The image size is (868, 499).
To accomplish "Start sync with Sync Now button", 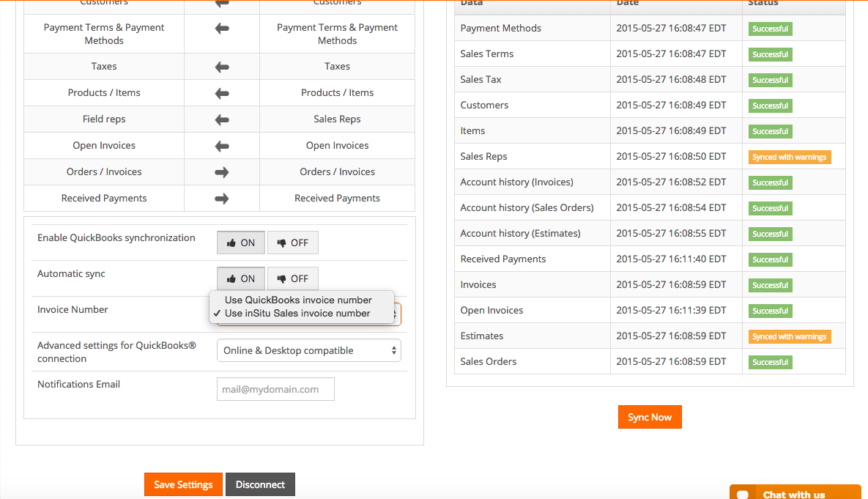I will [650, 417].
